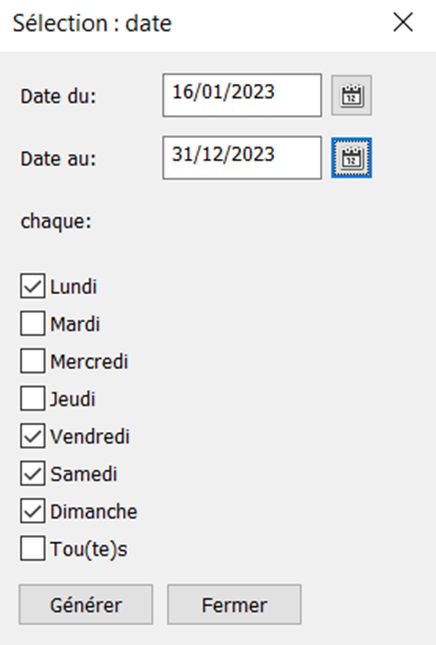Enable the Mardi checkbox

click(x=32, y=323)
